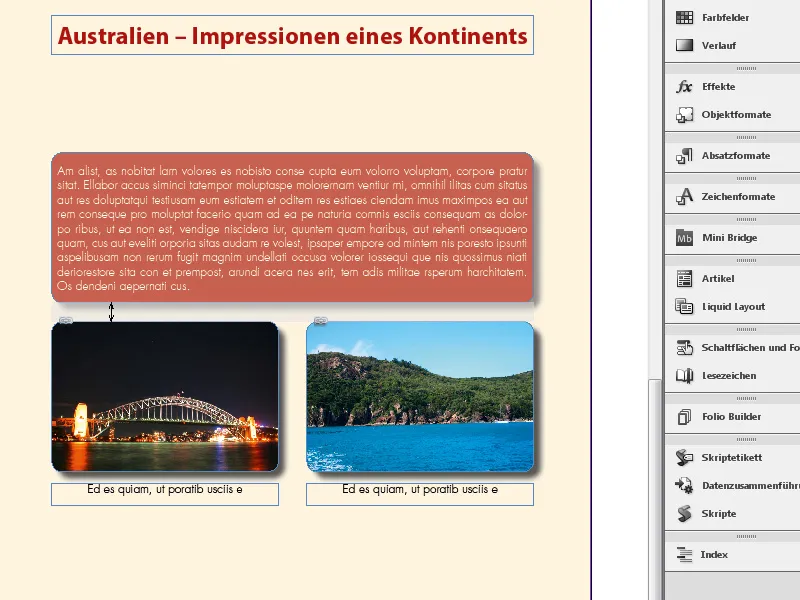Screen dimensions: 800x600
Task: Grab panel group gripper above Effekte
Action: (x=746, y=68)
